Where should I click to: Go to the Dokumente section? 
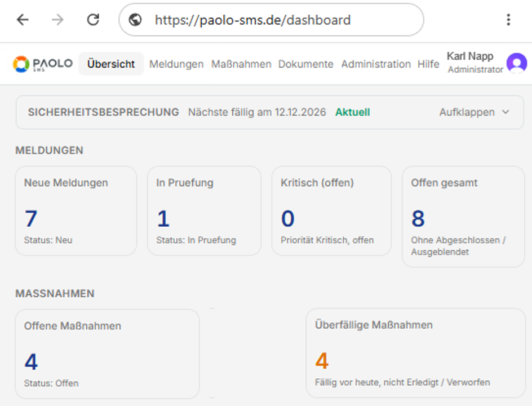pyautogui.click(x=305, y=64)
